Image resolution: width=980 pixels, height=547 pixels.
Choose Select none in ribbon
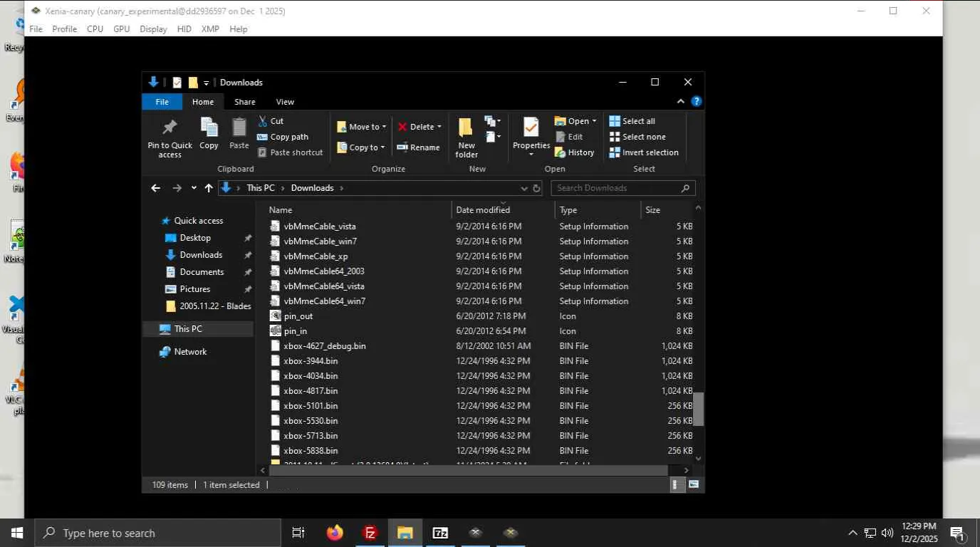point(637,137)
